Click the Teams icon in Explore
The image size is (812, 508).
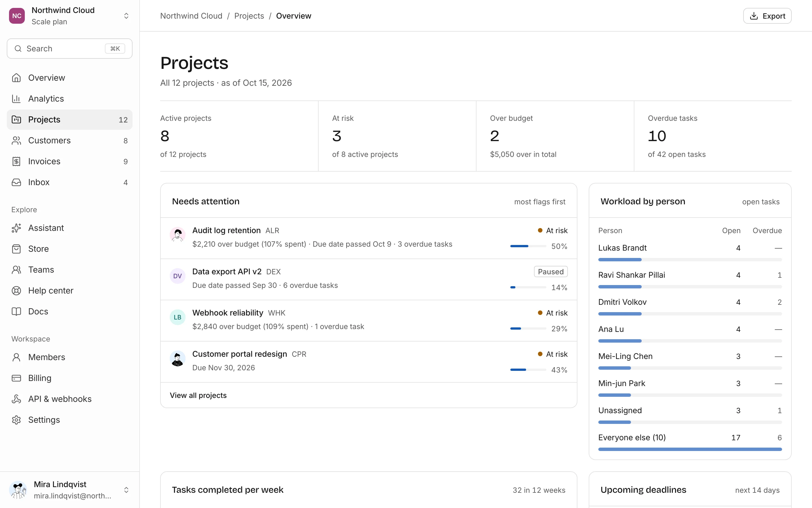pyautogui.click(x=16, y=270)
